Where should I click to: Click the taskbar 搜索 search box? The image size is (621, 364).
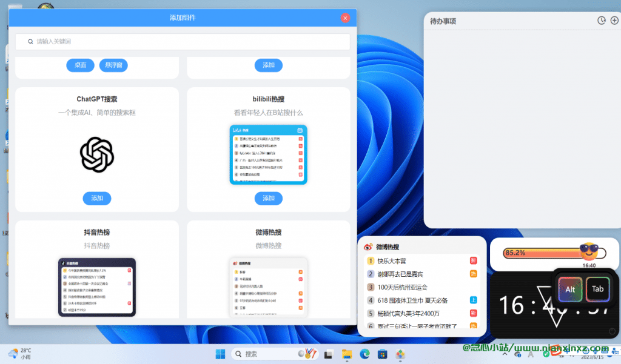pos(274,354)
